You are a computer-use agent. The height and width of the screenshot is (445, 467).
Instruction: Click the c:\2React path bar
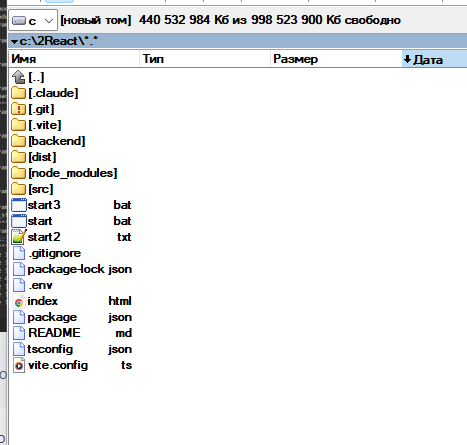238,41
